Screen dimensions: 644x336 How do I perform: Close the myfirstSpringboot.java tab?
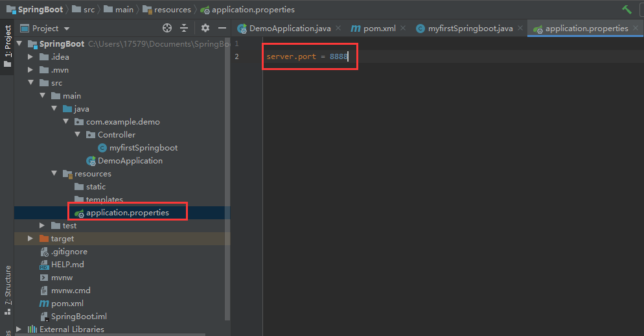click(520, 28)
